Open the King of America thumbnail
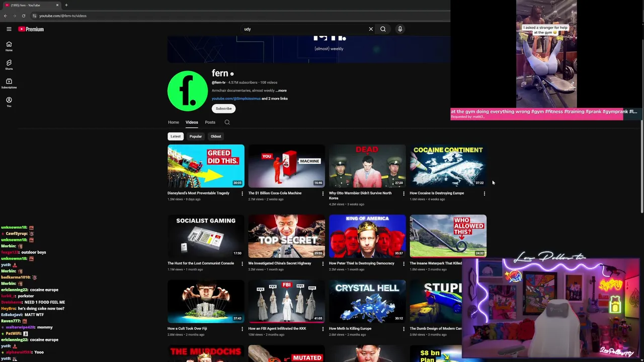644x362 pixels. pos(367,236)
